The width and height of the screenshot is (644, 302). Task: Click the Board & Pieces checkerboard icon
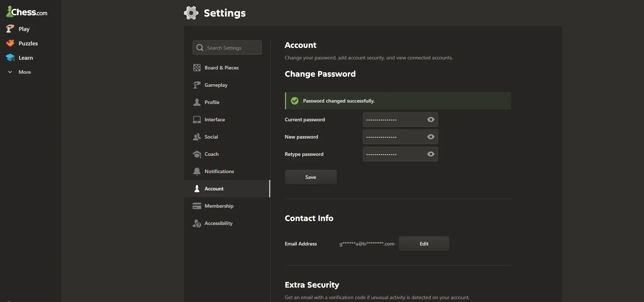point(197,68)
